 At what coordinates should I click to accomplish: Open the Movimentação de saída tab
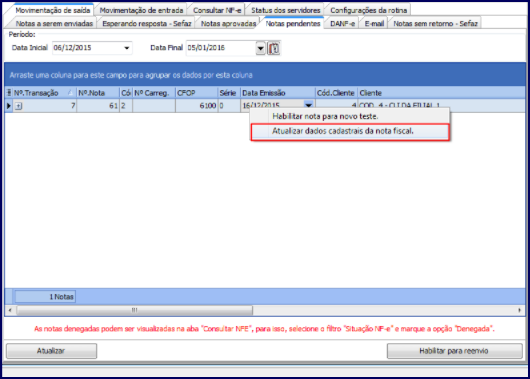53,10
